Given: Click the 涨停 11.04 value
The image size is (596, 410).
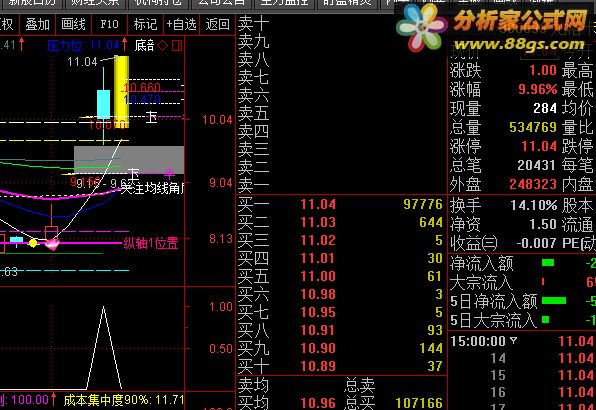Looking at the screenshot, I should (539, 146).
